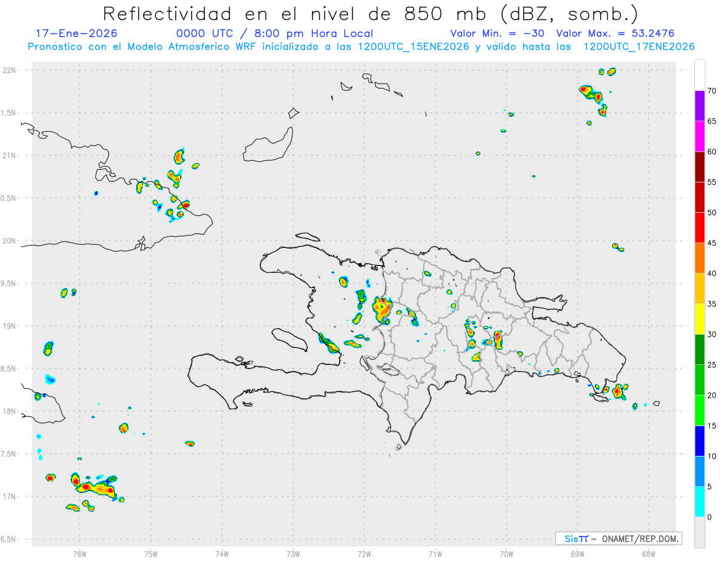
Task: Select the '55' colorbar scale value
Action: point(712,182)
